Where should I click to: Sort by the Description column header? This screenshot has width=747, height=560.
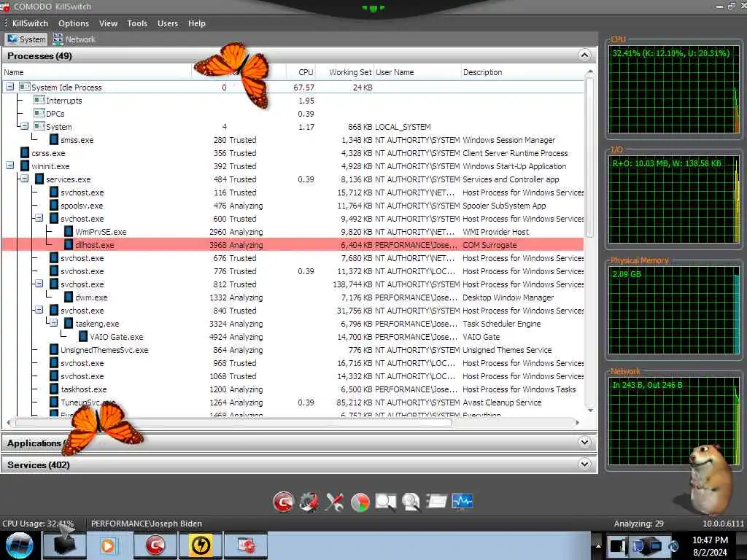coord(523,72)
